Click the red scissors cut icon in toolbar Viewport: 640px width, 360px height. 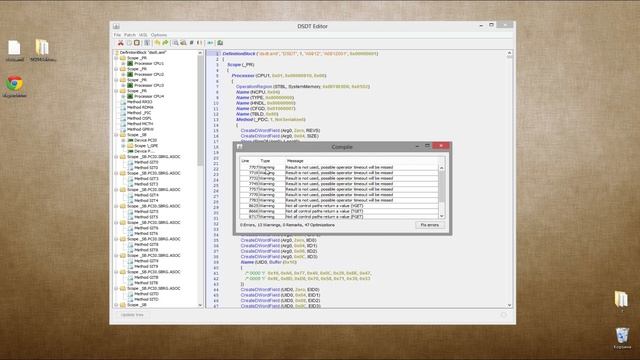point(120,43)
